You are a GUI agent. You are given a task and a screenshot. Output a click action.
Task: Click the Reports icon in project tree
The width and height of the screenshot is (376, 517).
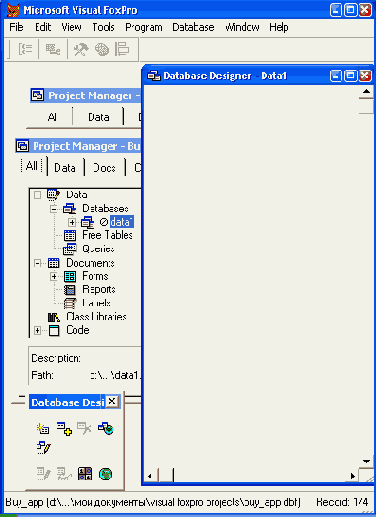click(70, 290)
